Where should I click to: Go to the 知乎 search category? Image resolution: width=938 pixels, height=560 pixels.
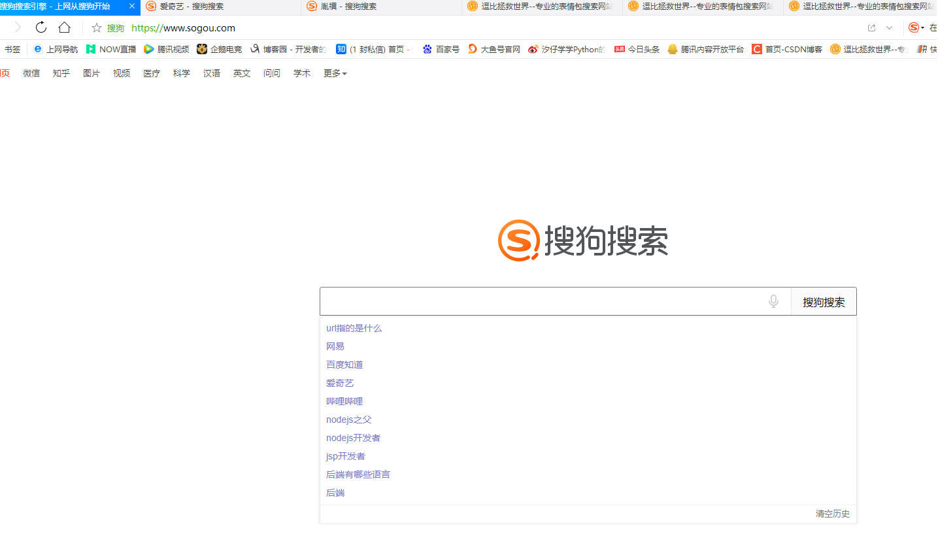(61, 73)
